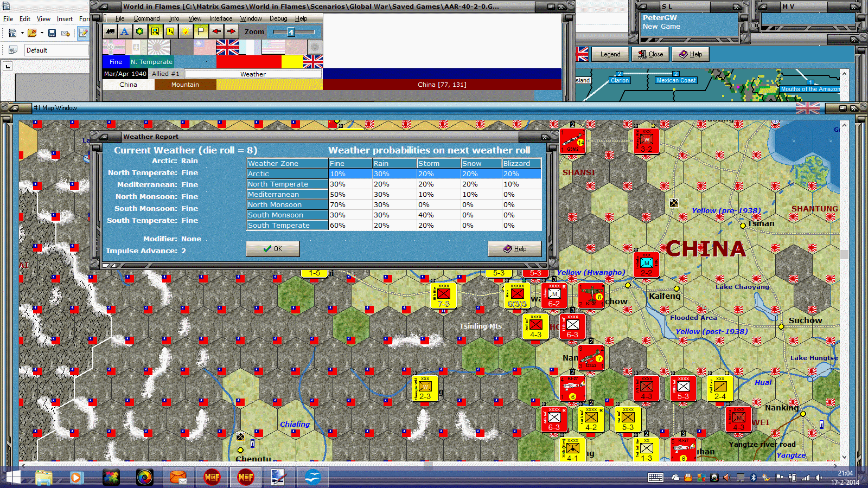Image resolution: width=868 pixels, height=488 pixels.
Task: Click the blue letter A toolbar icon
Action: [125, 31]
